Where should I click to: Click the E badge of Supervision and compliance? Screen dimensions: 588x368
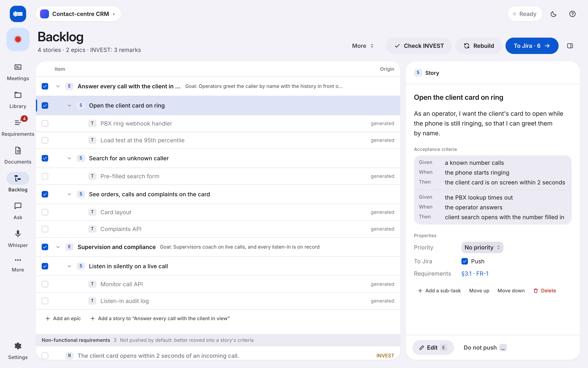[x=69, y=247]
